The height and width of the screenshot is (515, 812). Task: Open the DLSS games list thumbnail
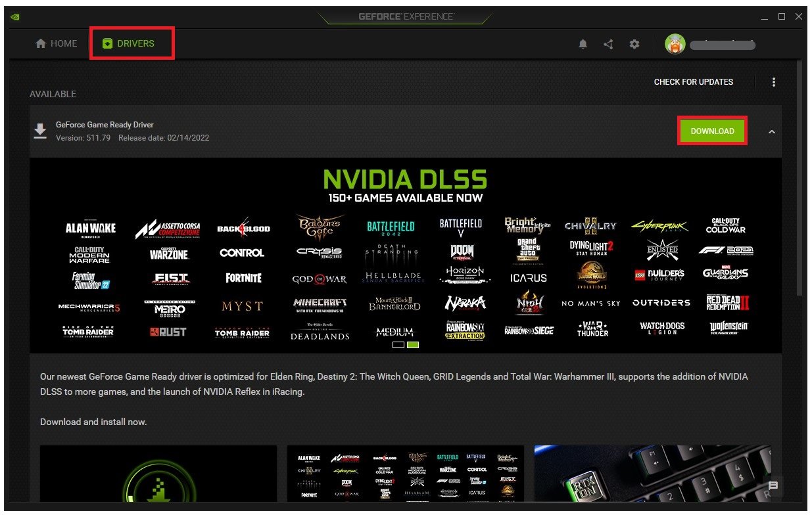[x=406, y=474]
